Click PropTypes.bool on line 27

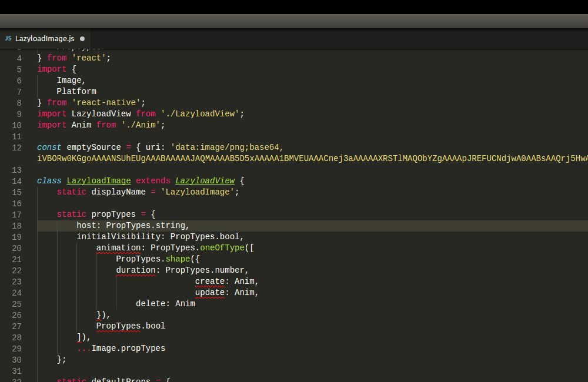click(x=131, y=326)
